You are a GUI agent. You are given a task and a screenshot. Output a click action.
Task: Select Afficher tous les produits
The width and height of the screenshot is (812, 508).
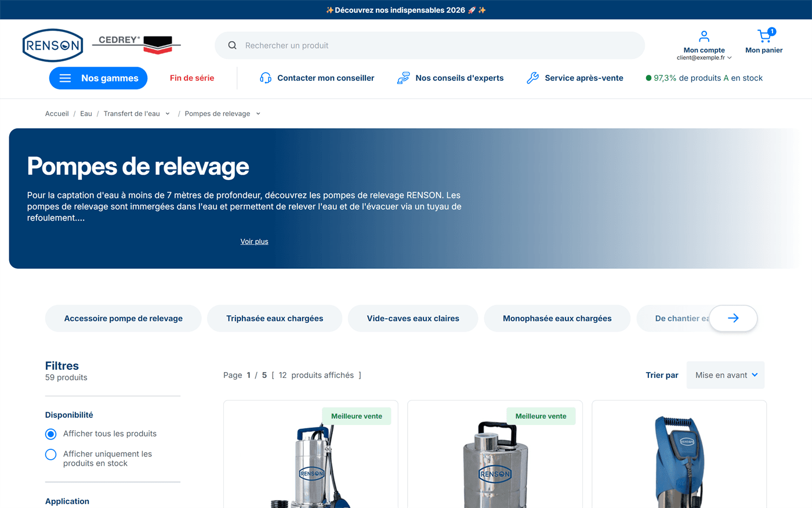(51, 434)
